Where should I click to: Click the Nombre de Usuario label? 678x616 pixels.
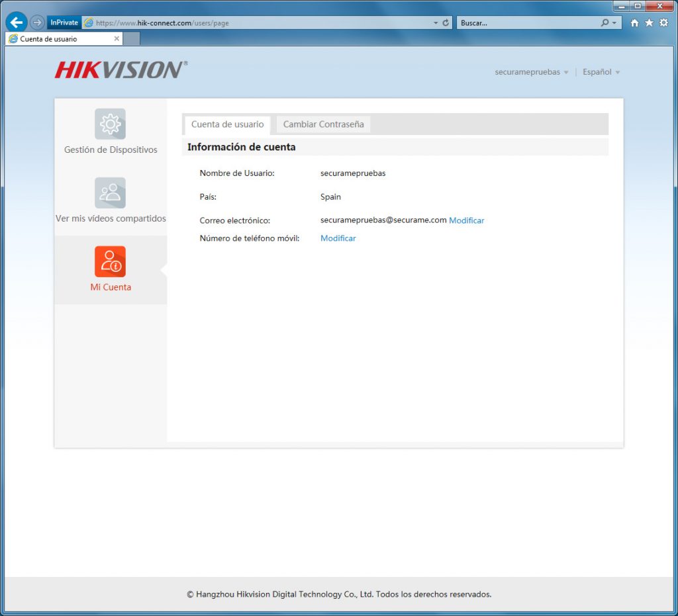[x=237, y=173]
